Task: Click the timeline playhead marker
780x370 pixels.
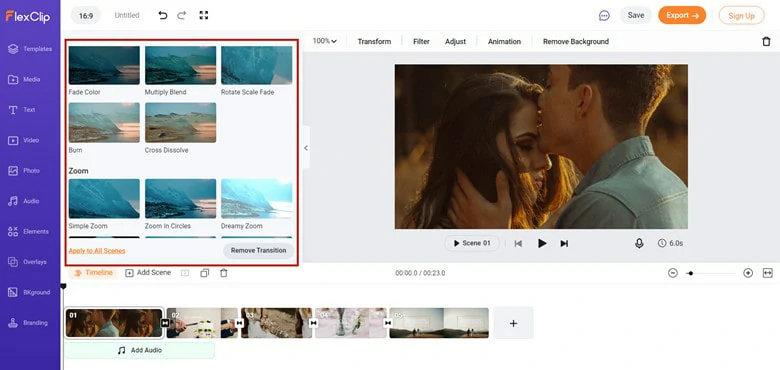Action: (63, 286)
